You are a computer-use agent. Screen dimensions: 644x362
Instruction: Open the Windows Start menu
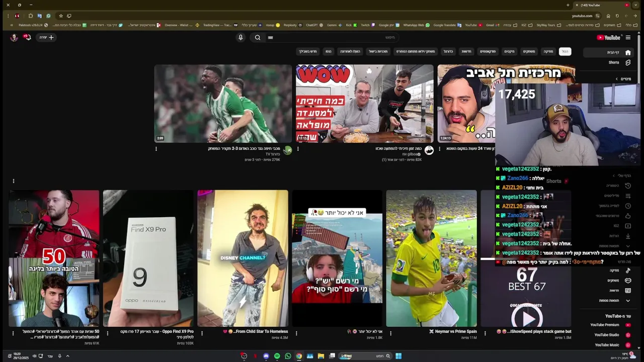click(398, 356)
